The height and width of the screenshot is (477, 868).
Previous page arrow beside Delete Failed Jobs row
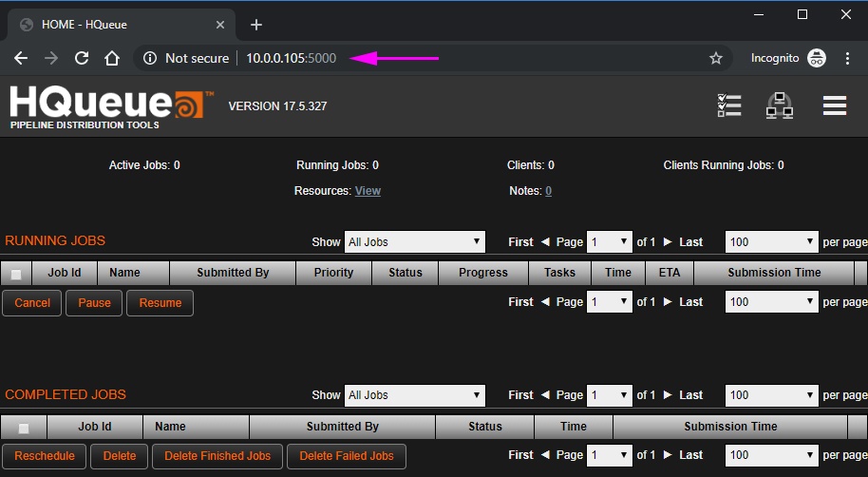coord(545,454)
